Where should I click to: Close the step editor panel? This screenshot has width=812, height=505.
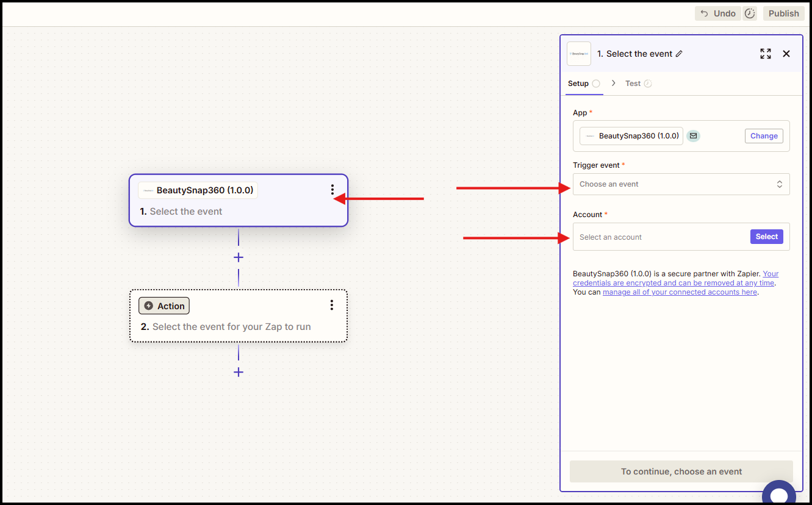tap(786, 54)
